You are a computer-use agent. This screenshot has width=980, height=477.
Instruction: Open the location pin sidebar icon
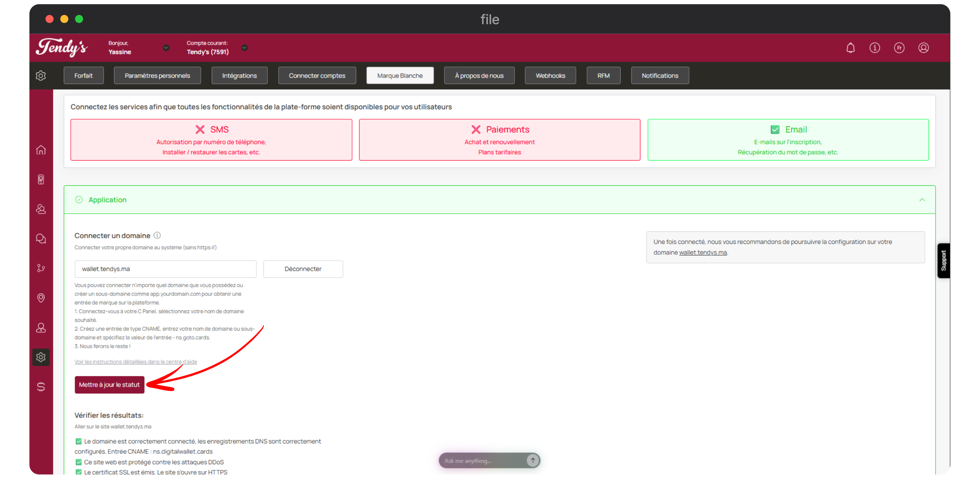pos(41,298)
